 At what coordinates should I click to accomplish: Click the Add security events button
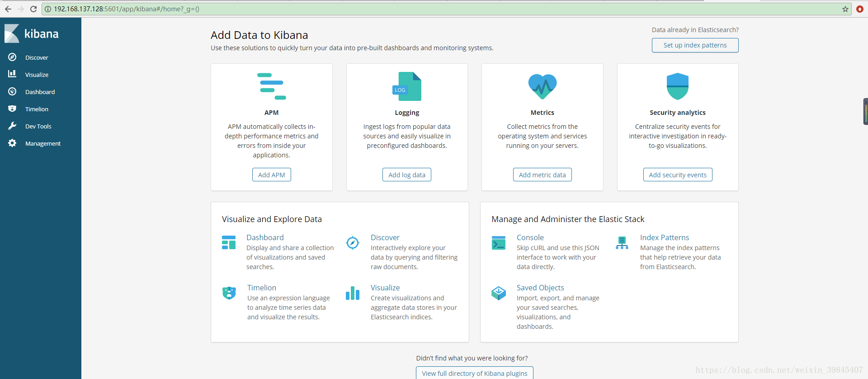[x=678, y=175]
